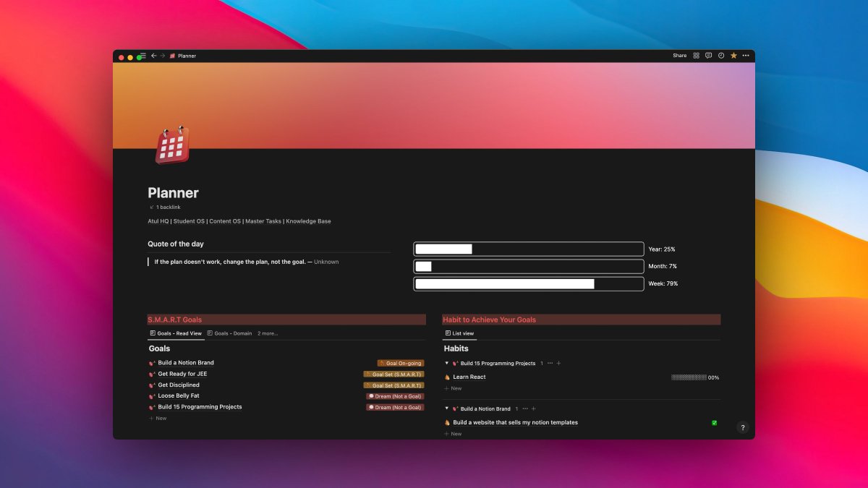
Task: Click plus icon beside Build 15 Programming Projects
Action: (558, 364)
